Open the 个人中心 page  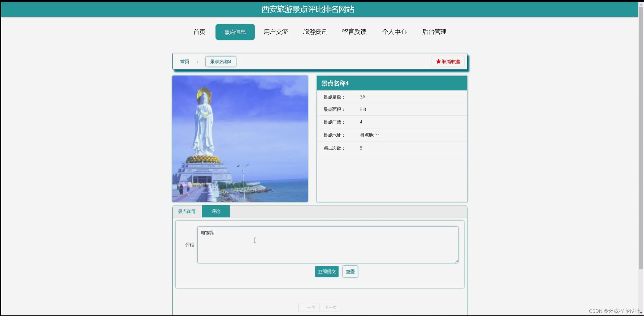click(x=395, y=32)
